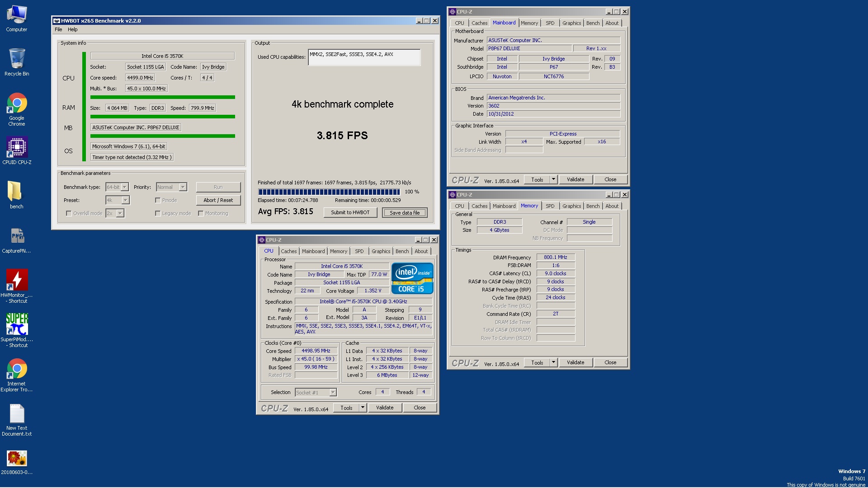Click the Run button
The height and width of the screenshot is (488, 868).
click(218, 187)
